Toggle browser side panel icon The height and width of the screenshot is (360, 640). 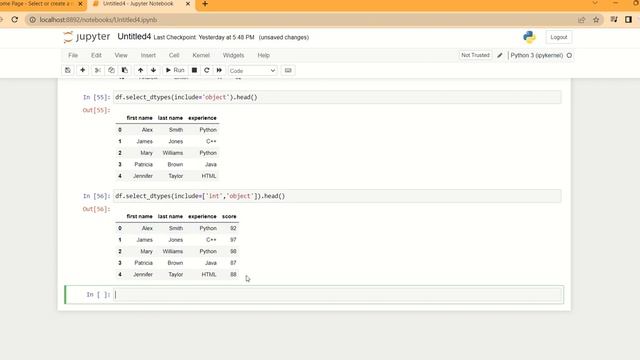point(629,20)
